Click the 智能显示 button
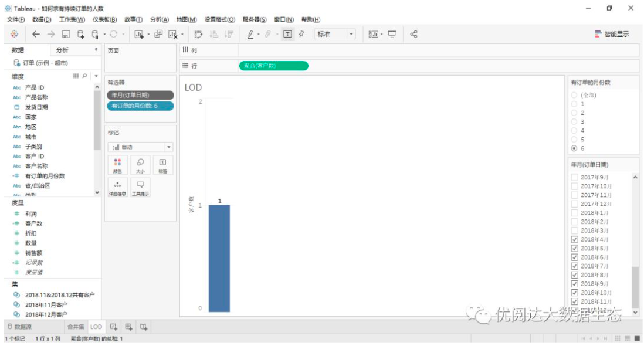Viewport: 644px width, 346px height. point(612,34)
